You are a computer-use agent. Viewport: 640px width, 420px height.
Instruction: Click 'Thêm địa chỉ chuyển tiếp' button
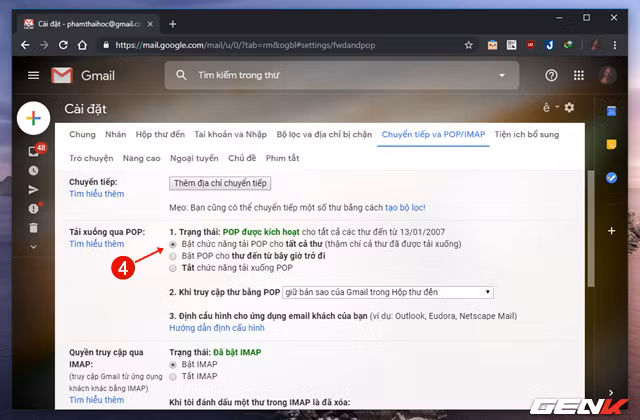(x=221, y=183)
